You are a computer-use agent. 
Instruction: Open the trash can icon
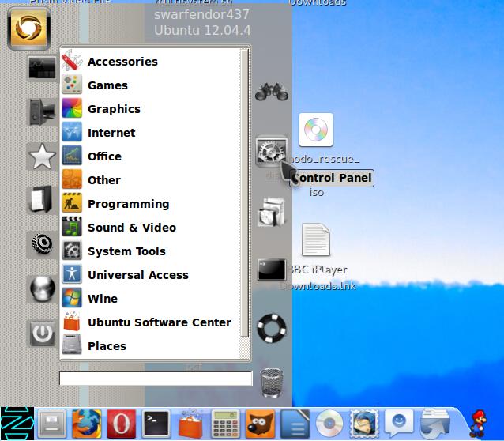[x=272, y=382]
